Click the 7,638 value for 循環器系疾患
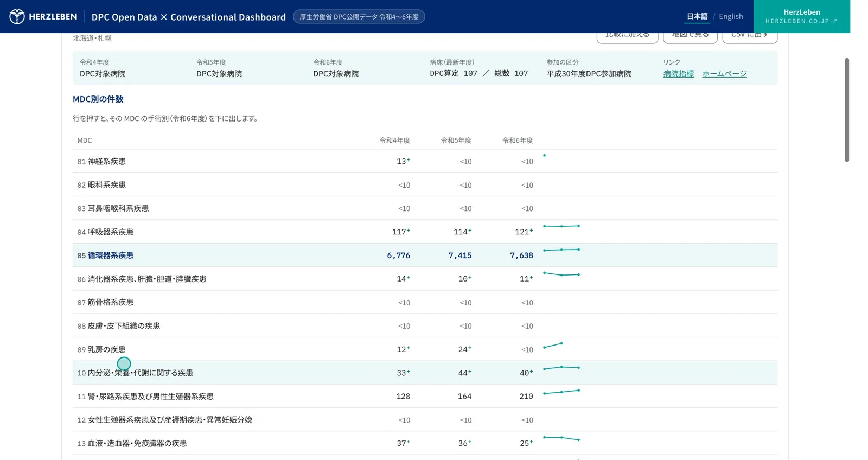 click(x=521, y=255)
